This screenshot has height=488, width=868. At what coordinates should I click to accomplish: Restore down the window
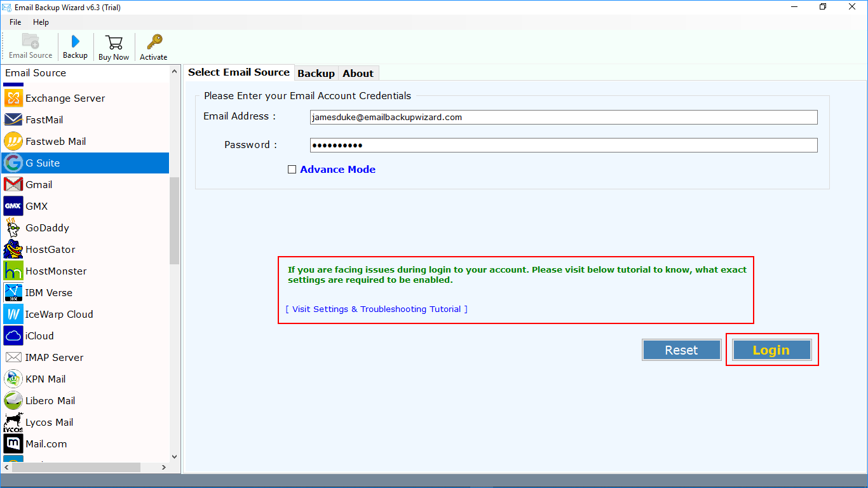point(823,7)
